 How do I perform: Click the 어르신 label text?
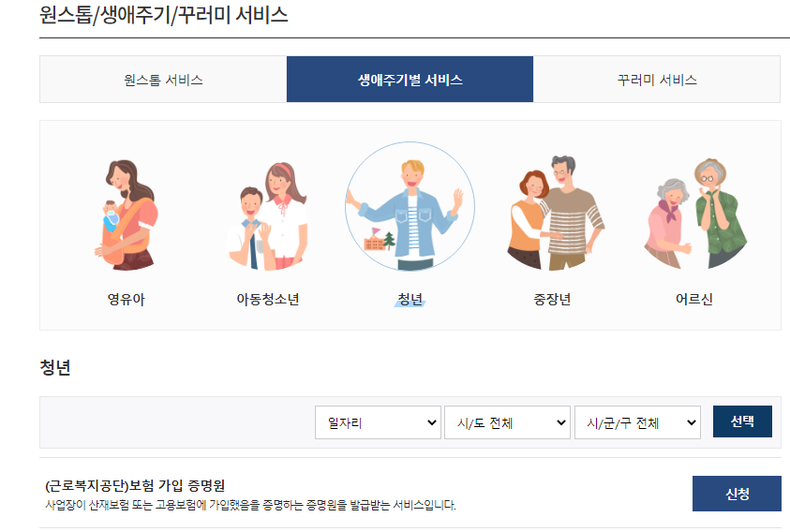click(x=694, y=300)
